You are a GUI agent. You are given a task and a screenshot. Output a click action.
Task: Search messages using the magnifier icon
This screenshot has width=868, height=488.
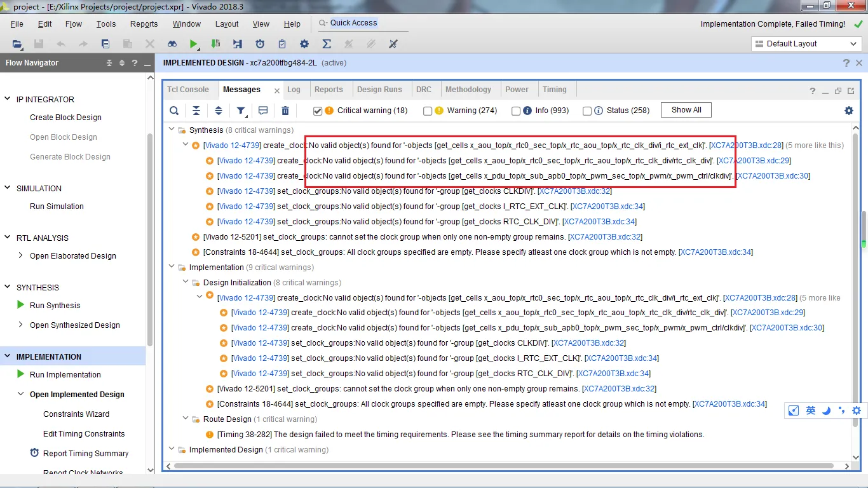pyautogui.click(x=174, y=111)
